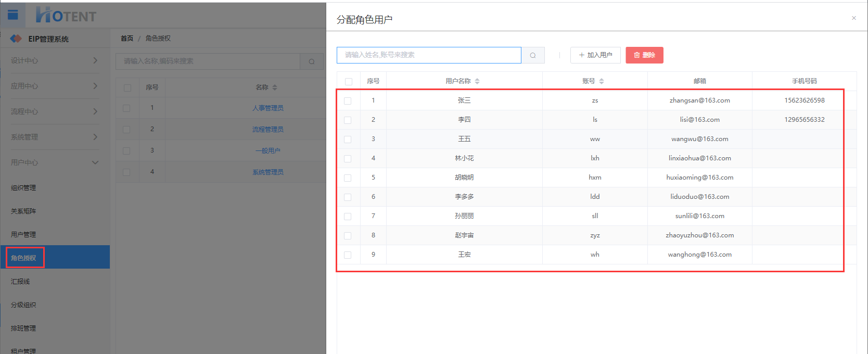Expand the 设计中心 menu
Screen dimensions: 868x354
pos(55,60)
